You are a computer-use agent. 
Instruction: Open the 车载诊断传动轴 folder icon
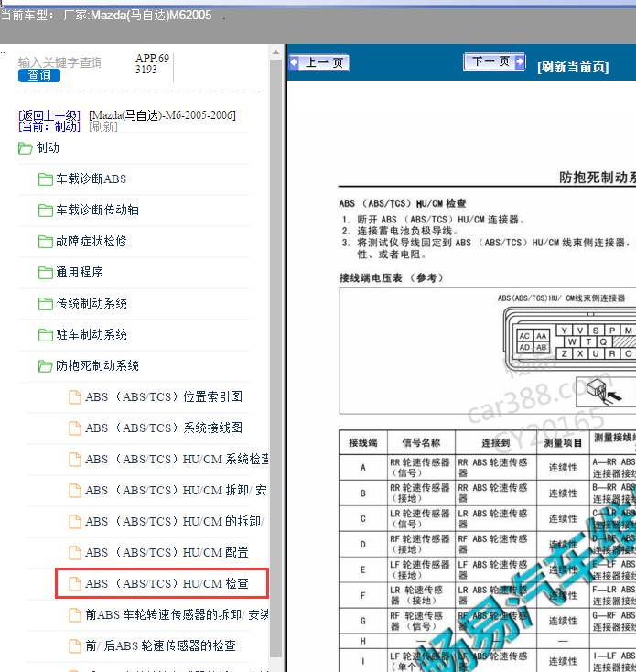[46, 211]
